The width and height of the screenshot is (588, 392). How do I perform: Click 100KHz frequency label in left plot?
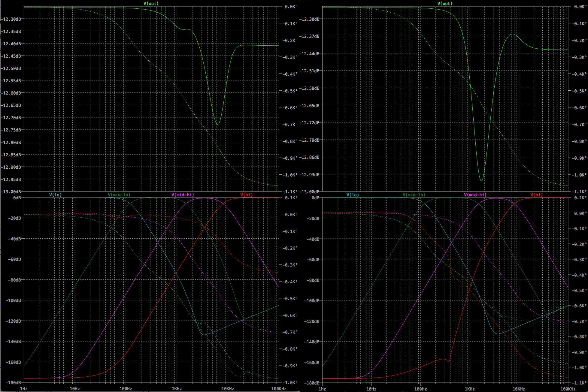point(279,388)
